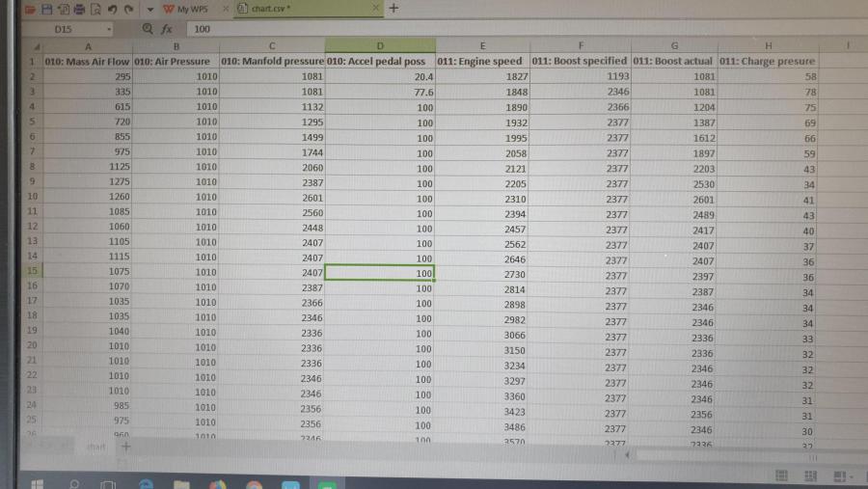Click the fx insert function icon
868x489 pixels.
tap(167, 29)
